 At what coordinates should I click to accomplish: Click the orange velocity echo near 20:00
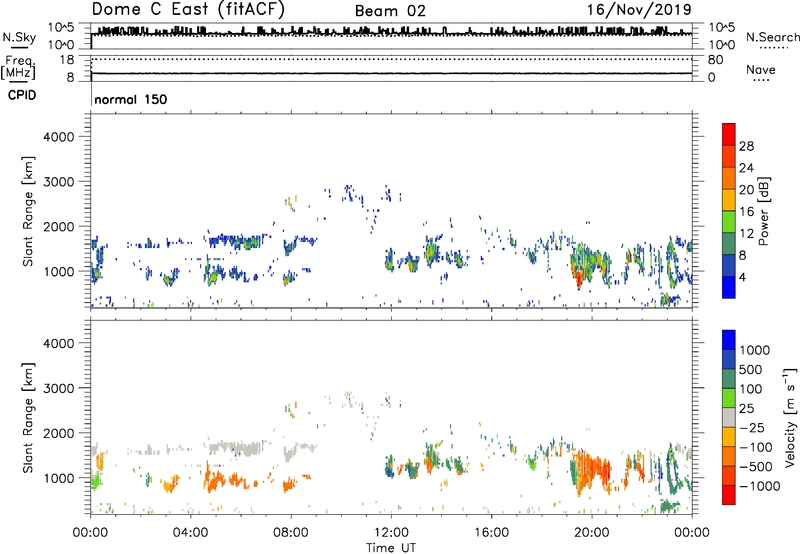[594, 468]
